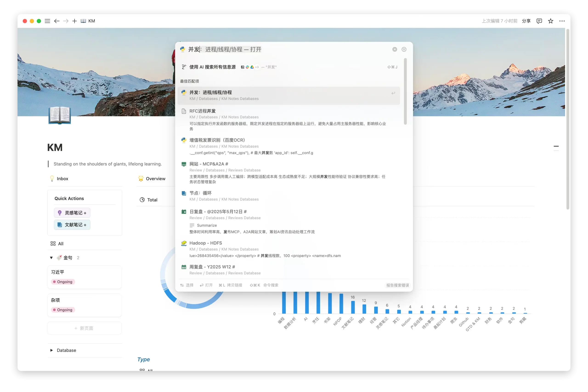Click the open book page icon
Image resolution: width=588 pixels, height=392 pixels.
coord(60,115)
